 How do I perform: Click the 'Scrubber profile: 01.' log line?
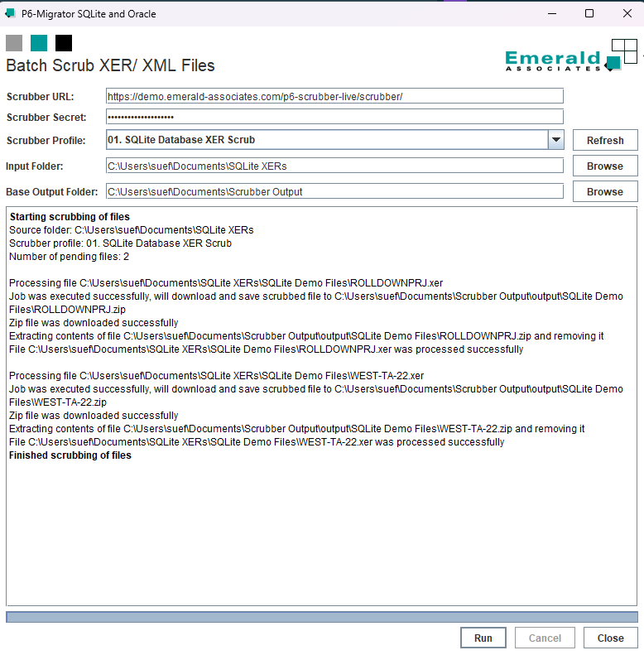[x=120, y=243]
